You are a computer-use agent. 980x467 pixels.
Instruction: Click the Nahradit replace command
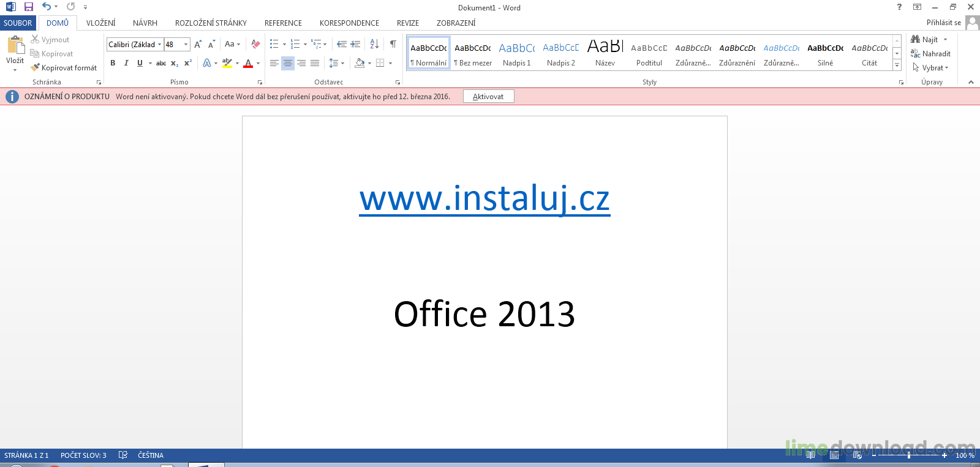(x=930, y=54)
